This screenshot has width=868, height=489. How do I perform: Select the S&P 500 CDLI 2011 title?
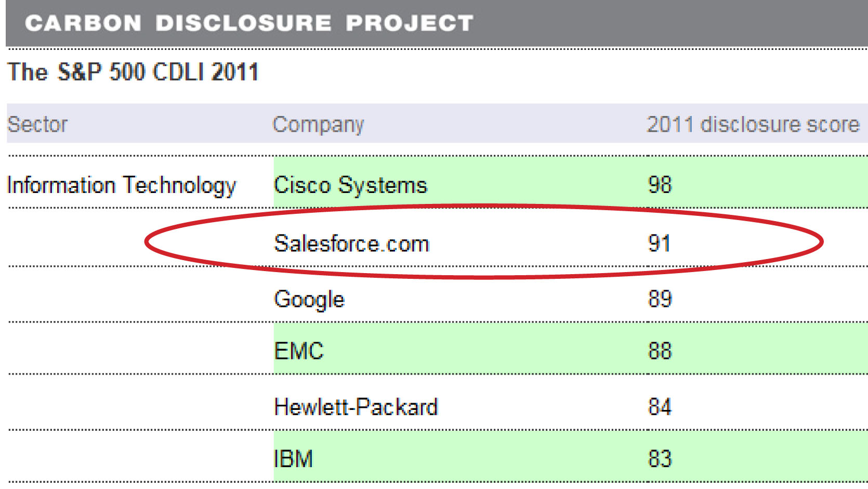[x=133, y=72]
